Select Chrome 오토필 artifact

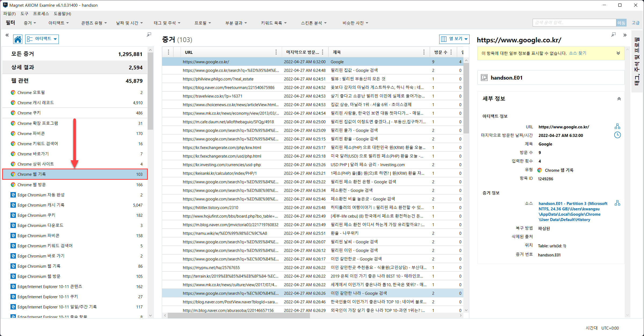pyautogui.click(x=75, y=92)
